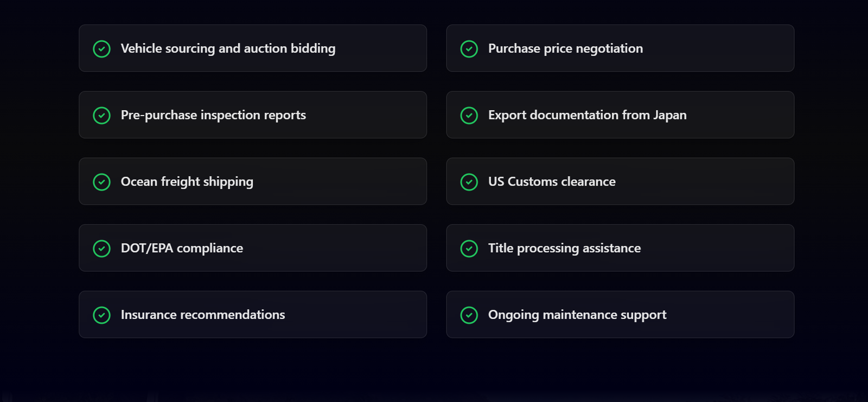Click Pre-purchase inspection reports text
This screenshot has width=868, height=402.
[213, 115]
